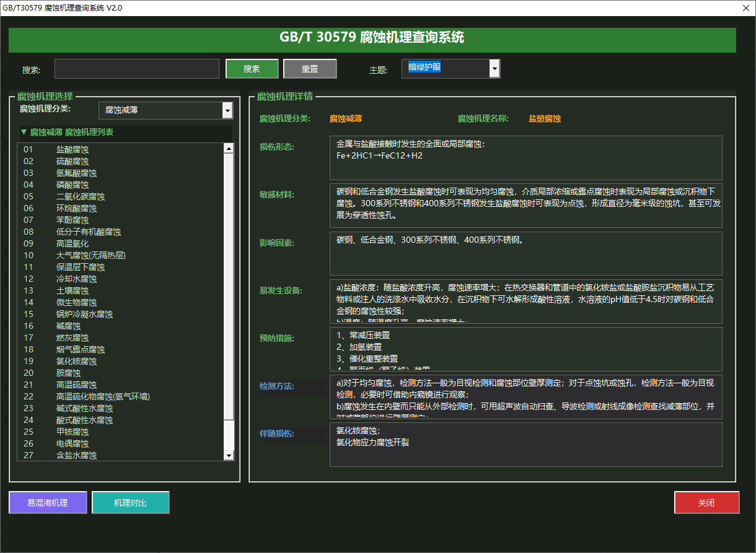Focus the 搜索 text input field
Viewport: 756px width, 553px height.
click(137, 69)
